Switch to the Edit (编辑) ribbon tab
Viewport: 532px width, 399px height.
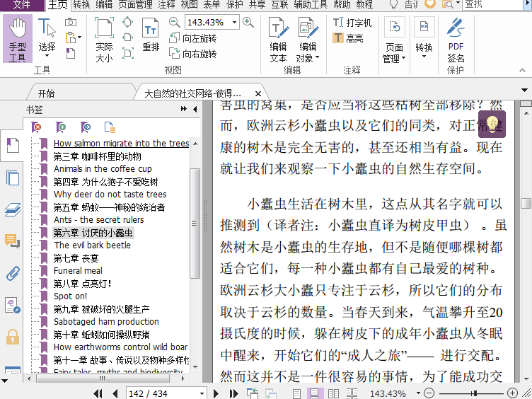coord(104,5)
